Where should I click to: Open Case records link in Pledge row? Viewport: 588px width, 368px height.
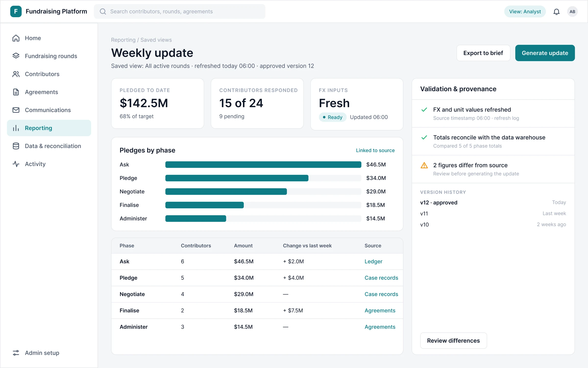(x=381, y=278)
